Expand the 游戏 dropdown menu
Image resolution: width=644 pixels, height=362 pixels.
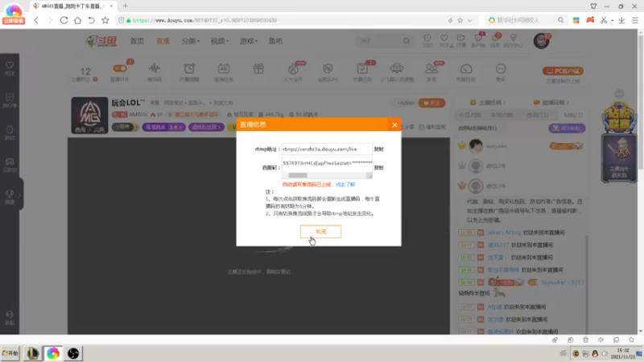pos(249,41)
